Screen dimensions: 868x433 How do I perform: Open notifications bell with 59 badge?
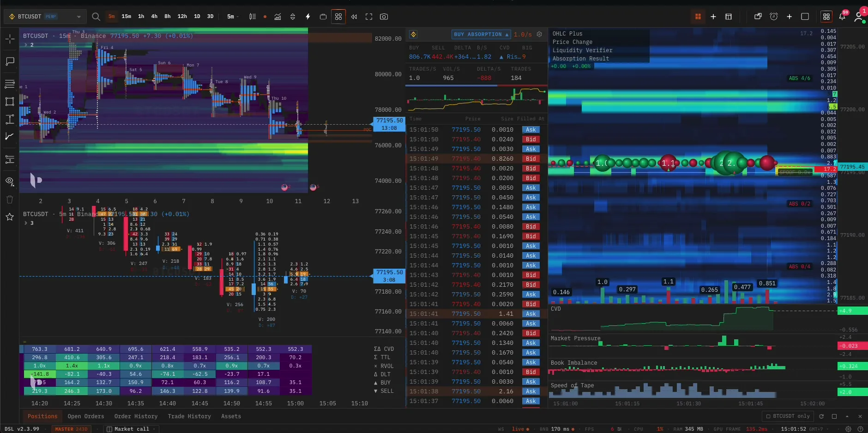click(842, 17)
